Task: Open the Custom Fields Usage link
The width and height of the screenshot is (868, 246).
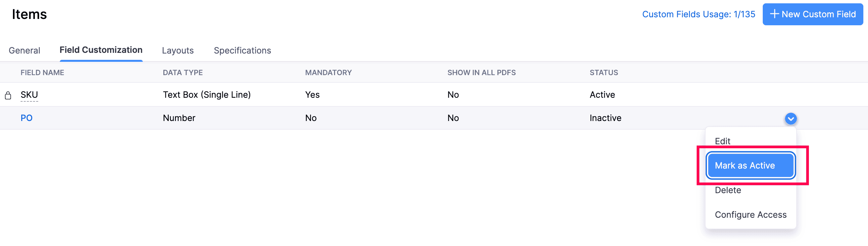Action: pos(698,14)
